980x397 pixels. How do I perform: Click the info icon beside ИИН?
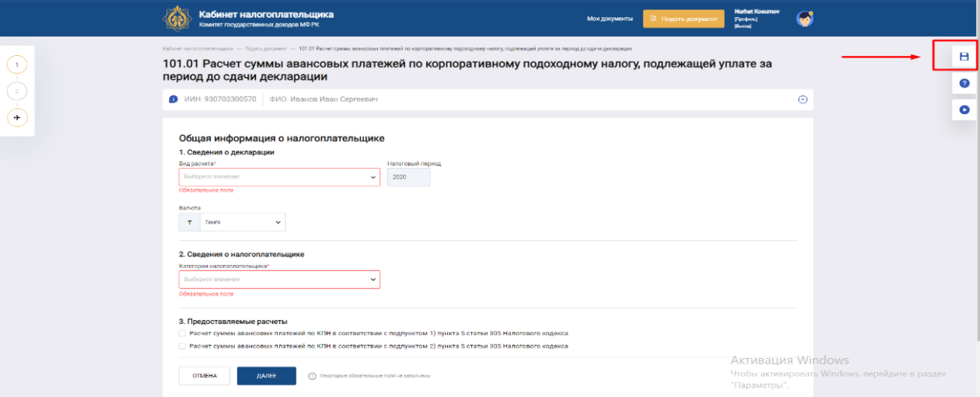(173, 99)
